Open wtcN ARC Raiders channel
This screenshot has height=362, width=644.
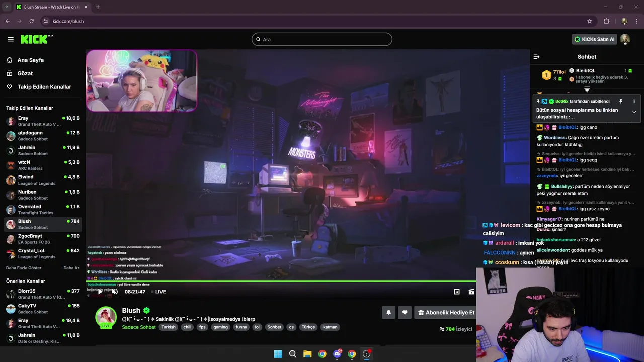click(x=43, y=165)
